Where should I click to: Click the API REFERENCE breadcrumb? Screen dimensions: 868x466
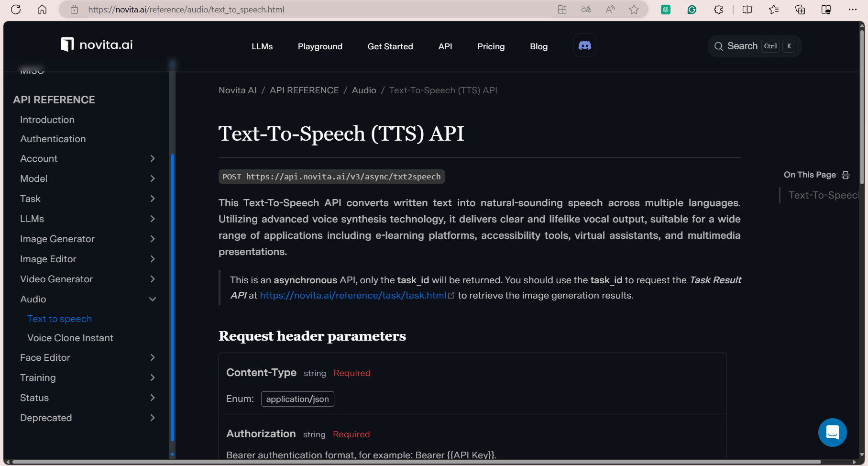click(x=304, y=90)
